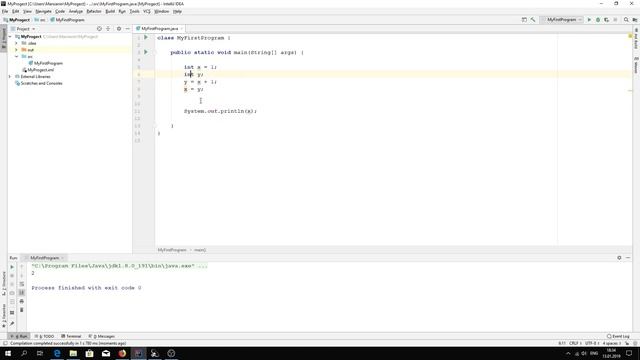The width and height of the screenshot is (640, 360).
Task: Click main() in the editor breadcrumb
Action: click(200, 250)
